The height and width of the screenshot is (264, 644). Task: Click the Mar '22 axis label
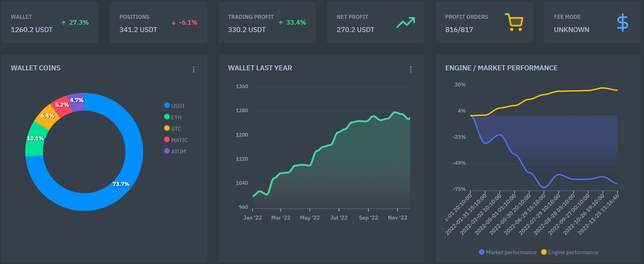click(281, 218)
